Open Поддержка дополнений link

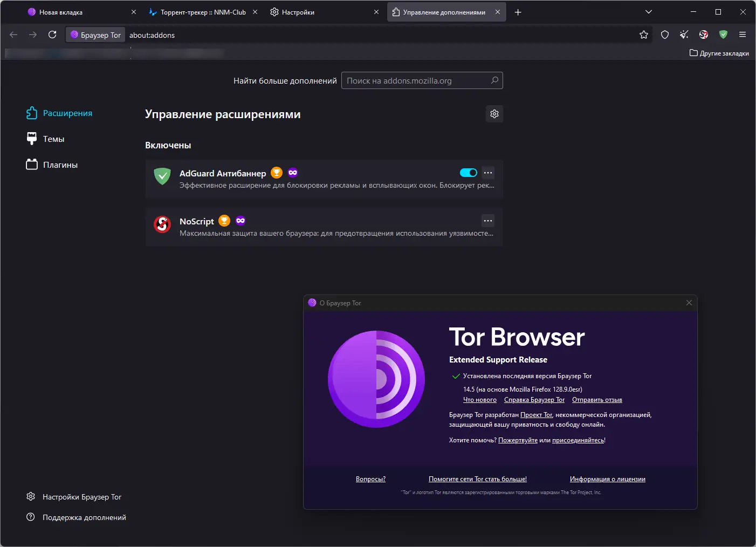pos(76,517)
